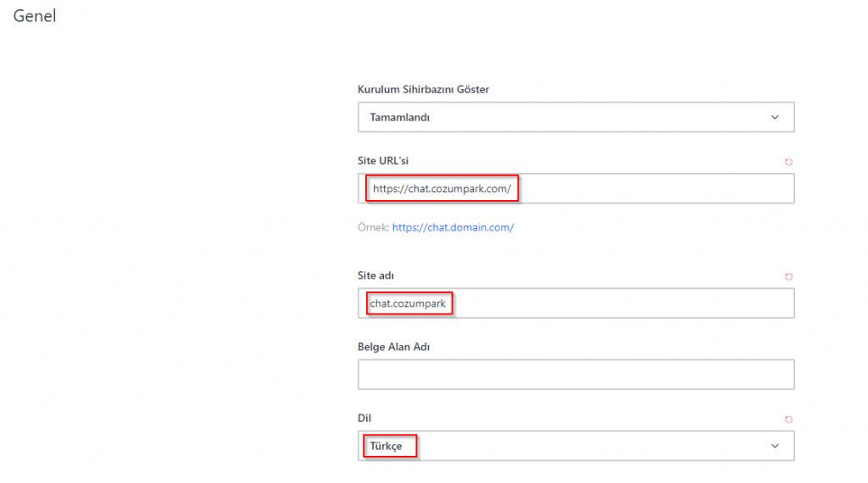This screenshot has height=483, width=868.
Task: Click the Genel section heading
Action: click(x=34, y=16)
